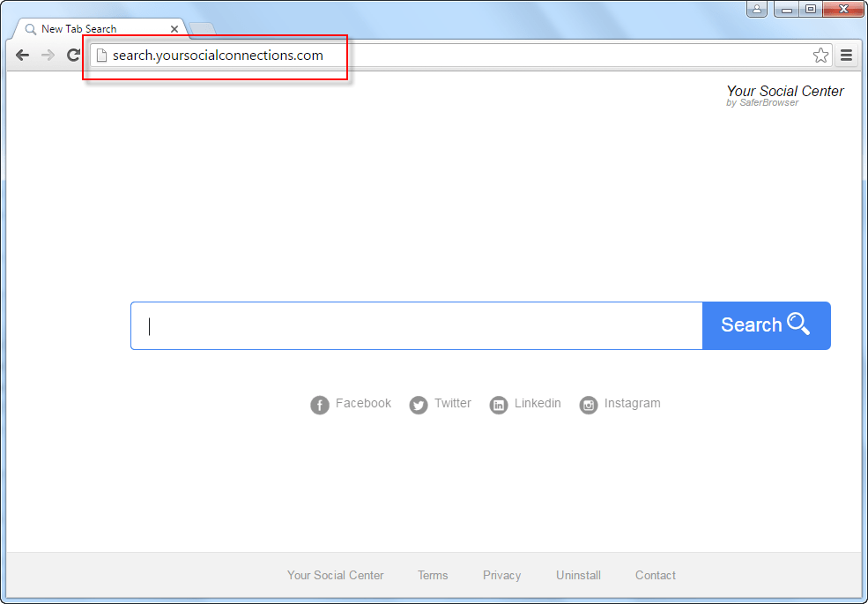Minimize the browser window
This screenshot has height=604, width=868.
787,9
